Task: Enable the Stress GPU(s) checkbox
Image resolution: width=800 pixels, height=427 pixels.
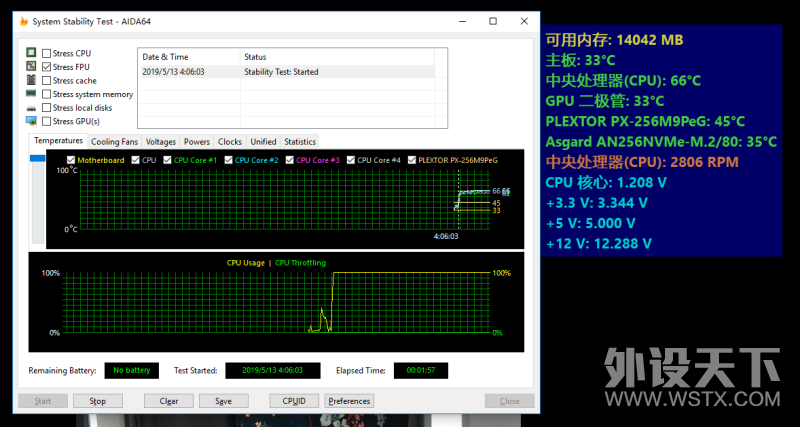Action: coord(46,121)
